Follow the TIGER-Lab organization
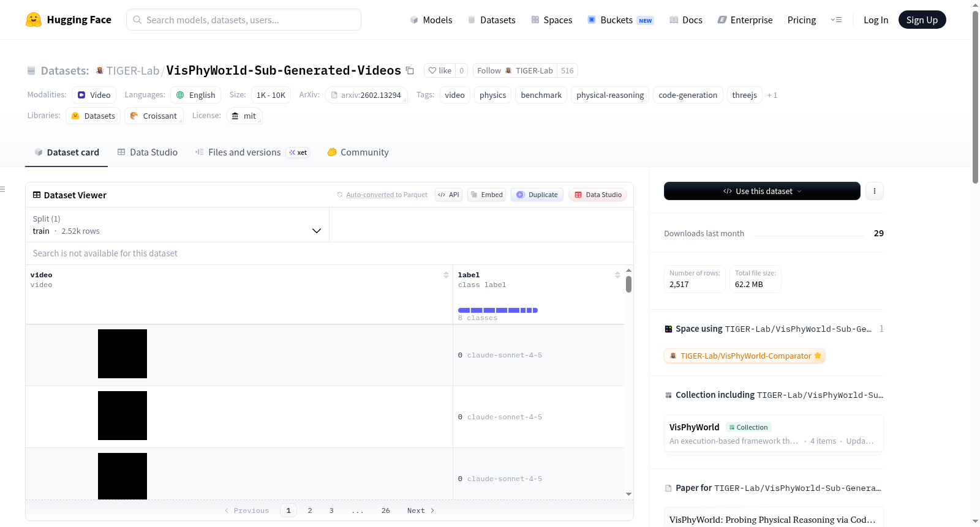Image resolution: width=980 pixels, height=527 pixels. (515, 70)
